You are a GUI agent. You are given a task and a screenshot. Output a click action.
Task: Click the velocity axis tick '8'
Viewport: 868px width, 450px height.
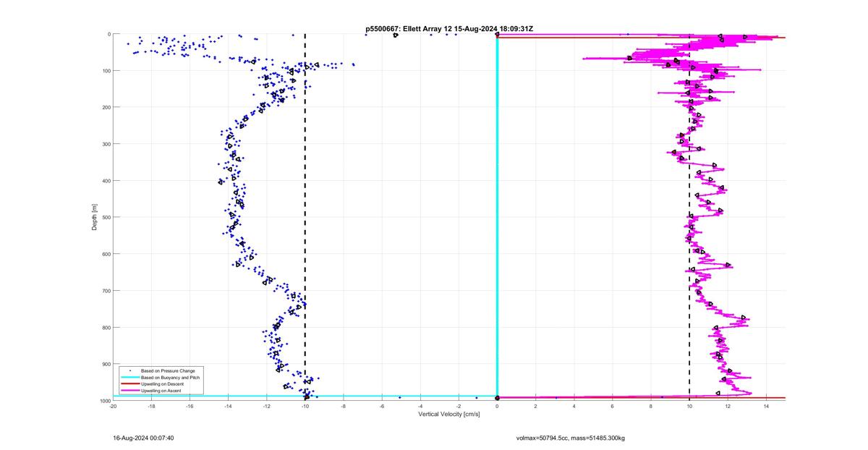(x=650, y=407)
